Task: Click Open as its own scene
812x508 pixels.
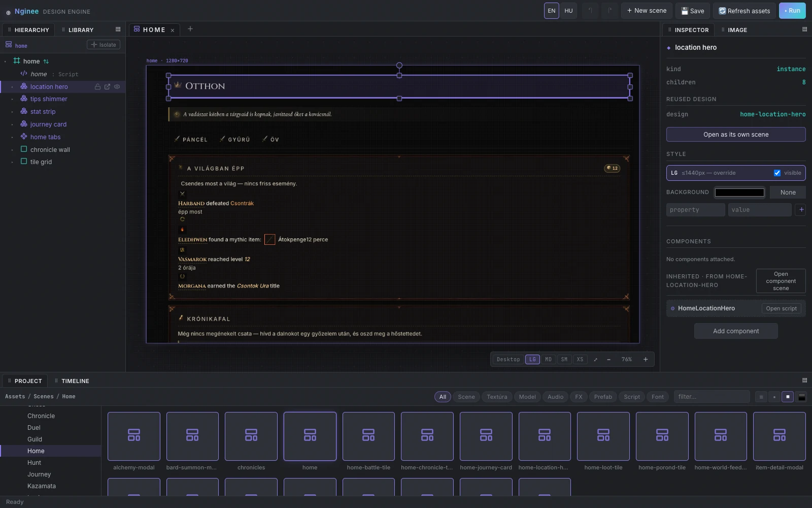Action: 736,135
